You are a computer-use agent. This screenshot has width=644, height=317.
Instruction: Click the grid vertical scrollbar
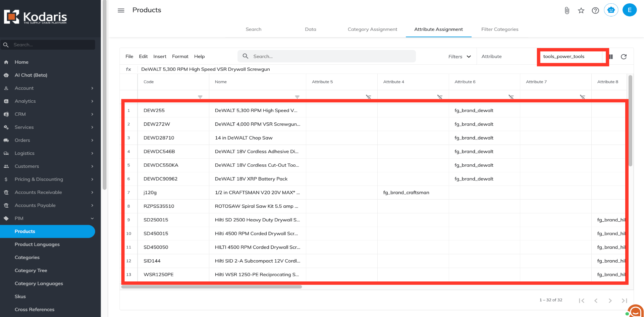click(630, 121)
